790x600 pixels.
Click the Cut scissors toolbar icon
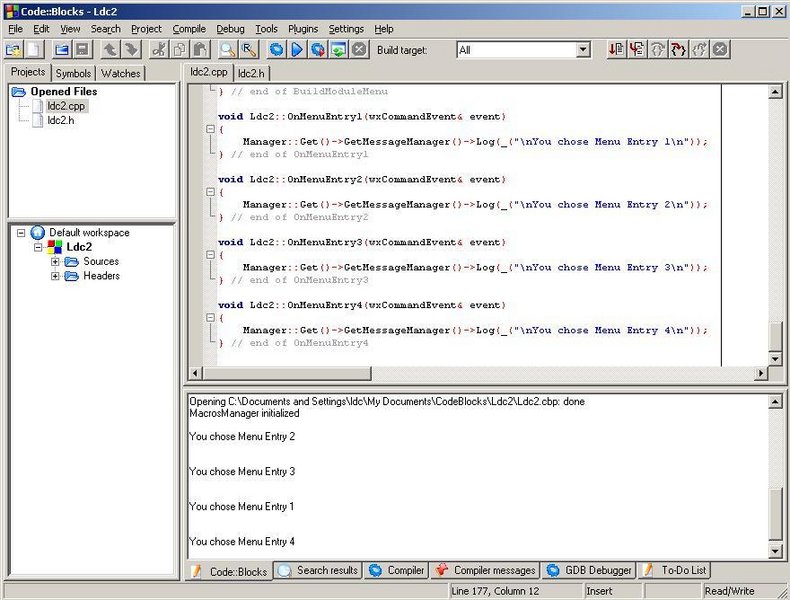(x=159, y=49)
